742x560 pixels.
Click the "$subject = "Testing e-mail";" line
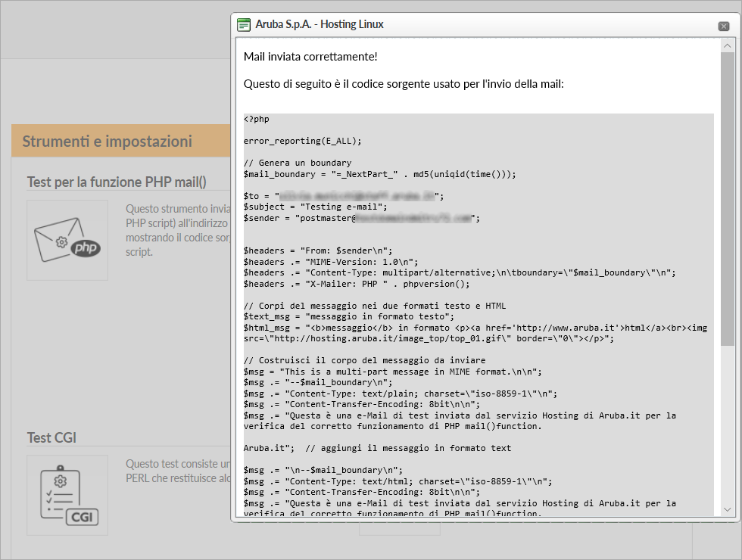(x=315, y=207)
